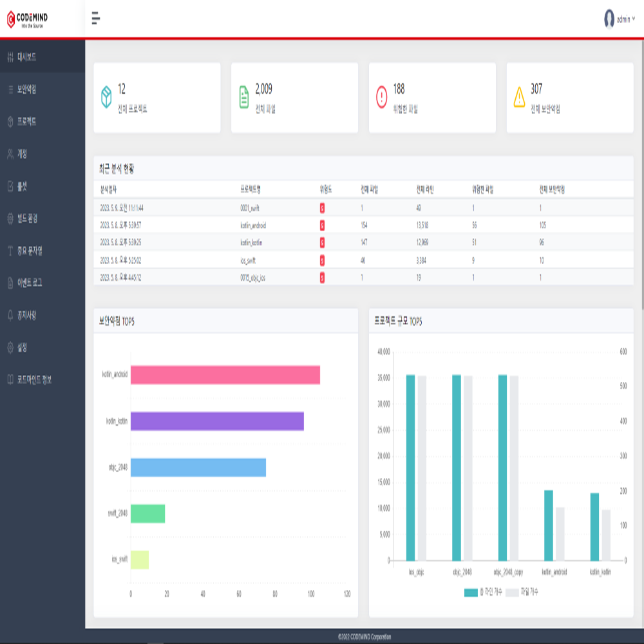Viewport: 644px width, 644px height.
Task: Open the admin user dropdown
Action: pyautogui.click(x=620, y=19)
